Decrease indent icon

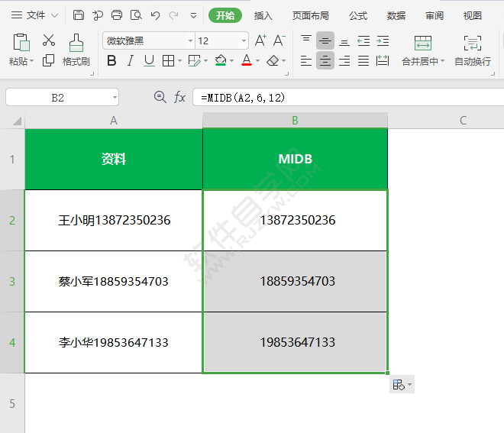point(363,40)
